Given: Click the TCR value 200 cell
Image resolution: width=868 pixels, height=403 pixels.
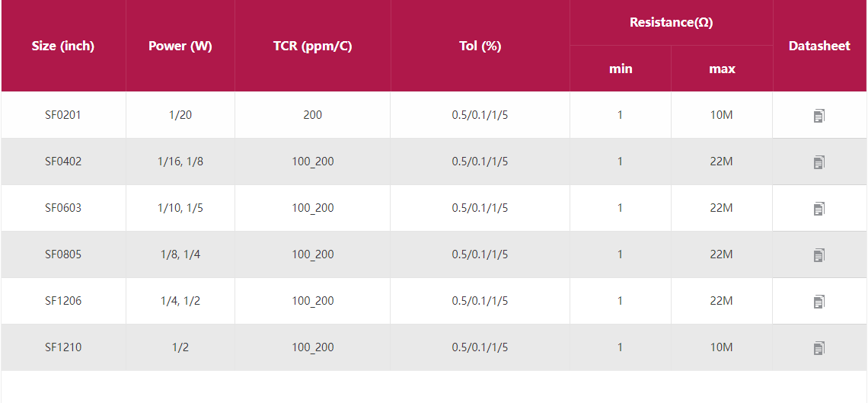Looking at the screenshot, I should pos(312,115).
